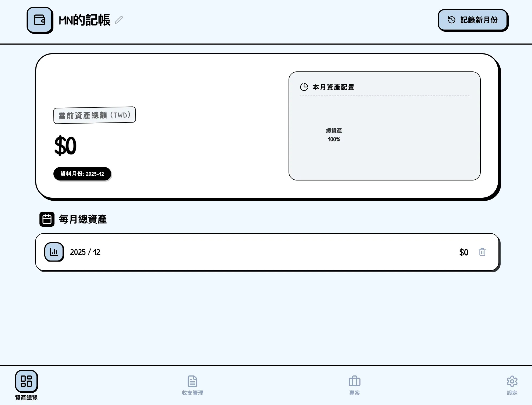Viewport: 532px width, 405px height.
Task: Click the 本月資產配置 panel heading
Action: [x=333, y=87]
